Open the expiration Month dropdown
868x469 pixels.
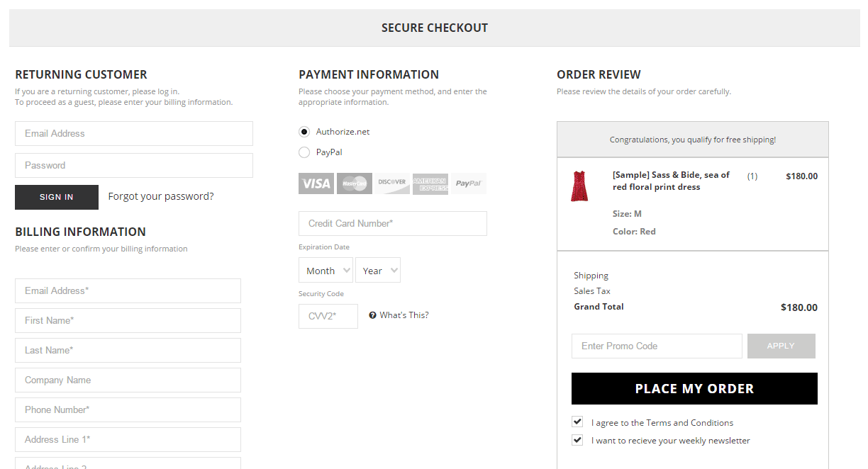tap(325, 271)
